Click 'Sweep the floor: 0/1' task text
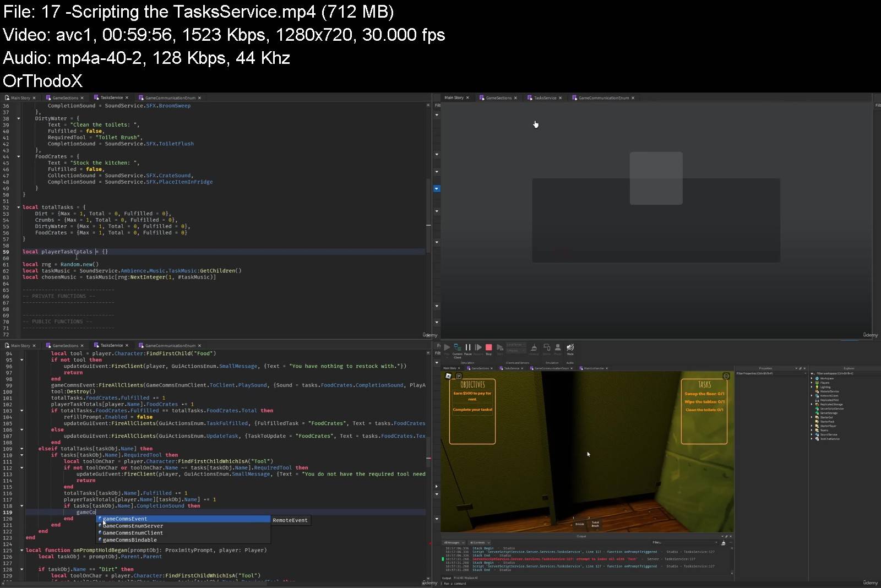881x588 pixels. (704, 394)
